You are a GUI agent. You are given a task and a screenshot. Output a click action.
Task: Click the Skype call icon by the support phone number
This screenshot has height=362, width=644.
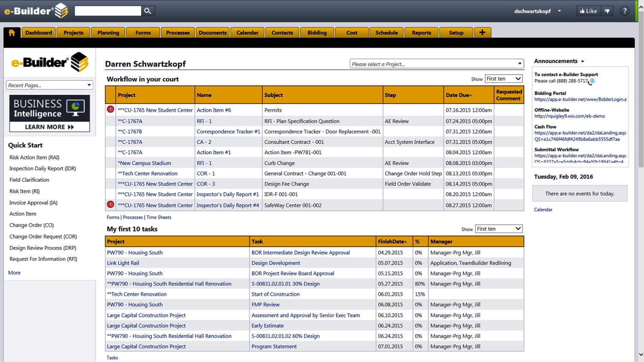coord(592,81)
